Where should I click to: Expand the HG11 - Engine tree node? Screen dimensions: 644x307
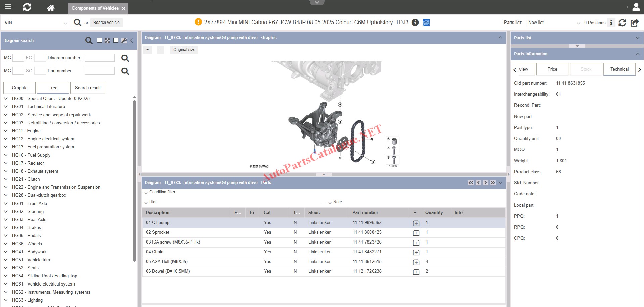click(x=6, y=131)
